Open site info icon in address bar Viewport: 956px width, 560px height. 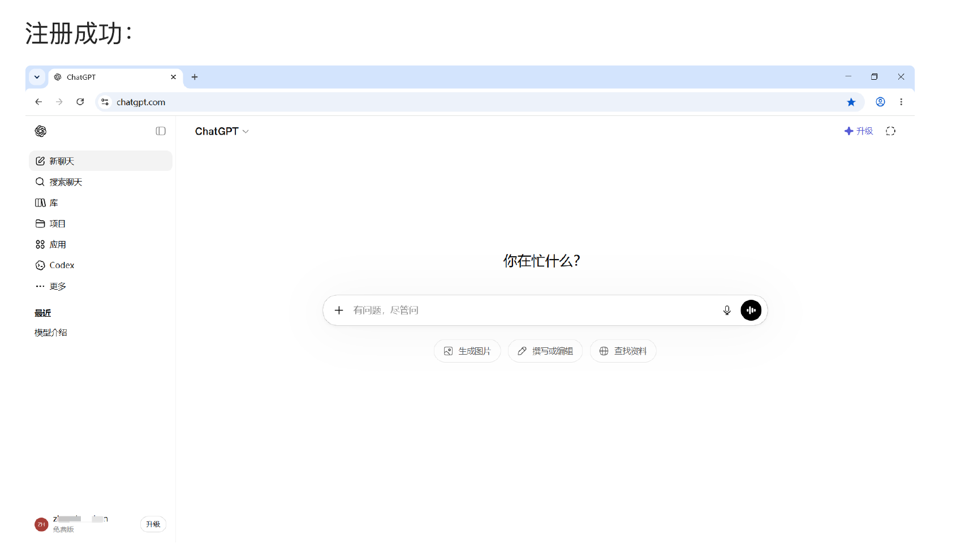pos(105,102)
